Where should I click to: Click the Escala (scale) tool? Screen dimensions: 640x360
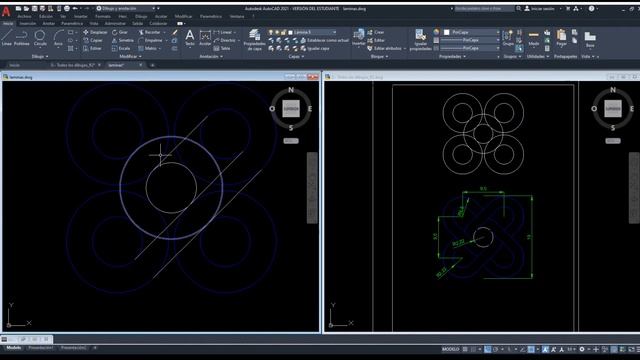point(121,49)
